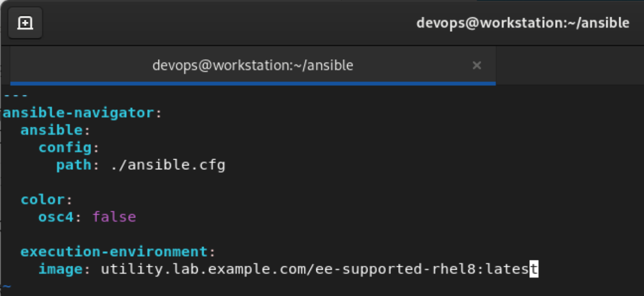Click the osc4 key
Image resolution: width=644 pixels, height=296 pixels.
point(56,217)
